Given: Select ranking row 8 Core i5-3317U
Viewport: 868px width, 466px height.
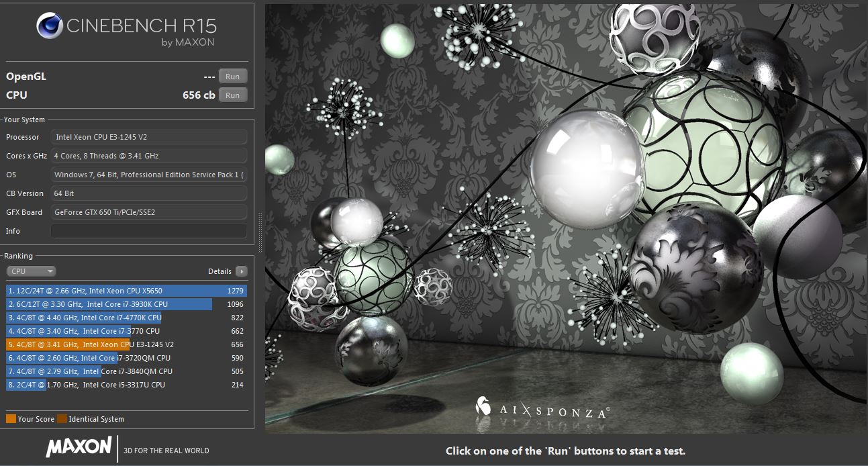Looking at the screenshot, I should tap(126, 385).
